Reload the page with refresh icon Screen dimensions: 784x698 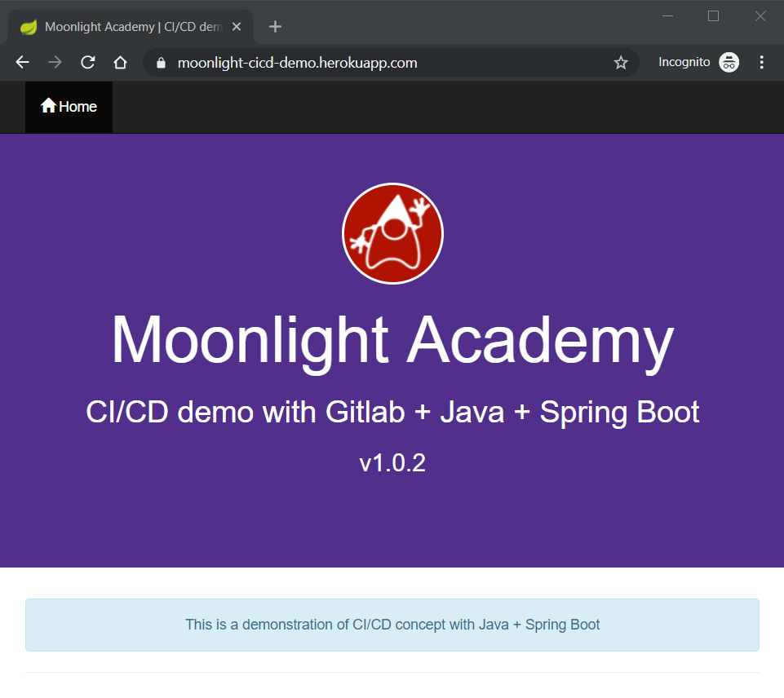tap(88, 63)
